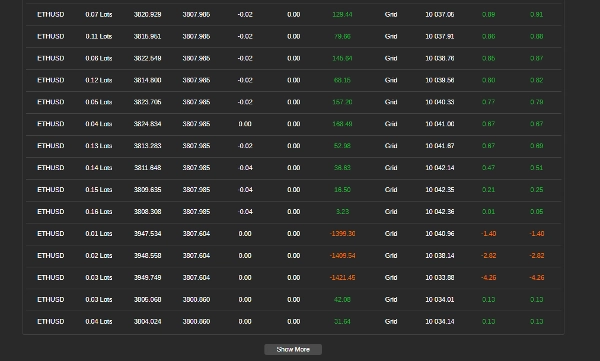Click the green profit value 3.23
The image size is (600, 361).
(342, 212)
